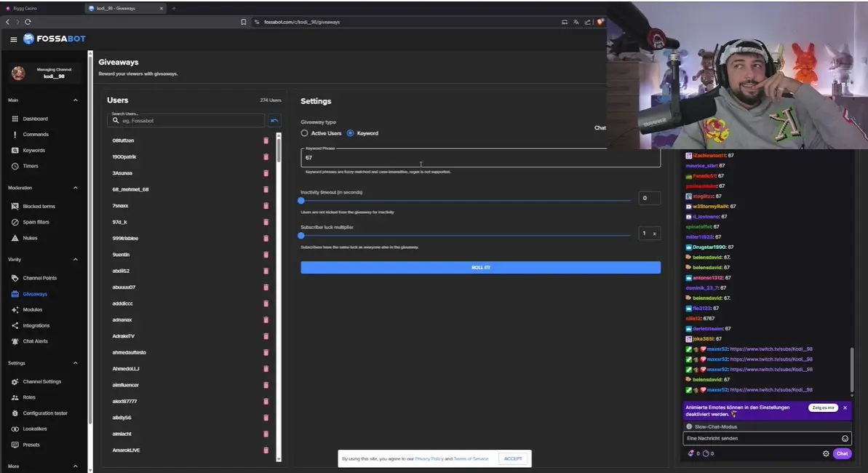Delete abdii52 from users list
Screen dimensions: 868x473
(x=266, y=271)
